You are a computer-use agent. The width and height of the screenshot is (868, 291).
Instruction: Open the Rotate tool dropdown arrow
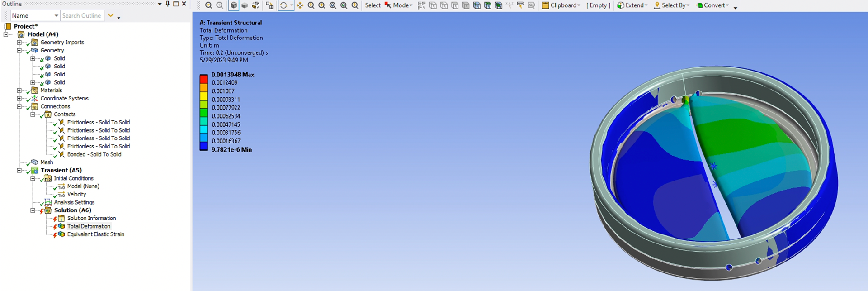coord(292,5)
